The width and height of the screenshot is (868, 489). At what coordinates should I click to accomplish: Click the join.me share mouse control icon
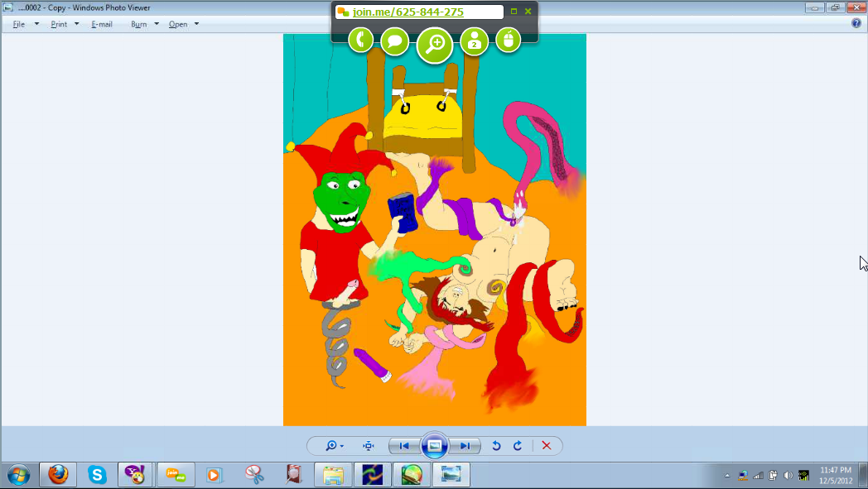point(509,40)
